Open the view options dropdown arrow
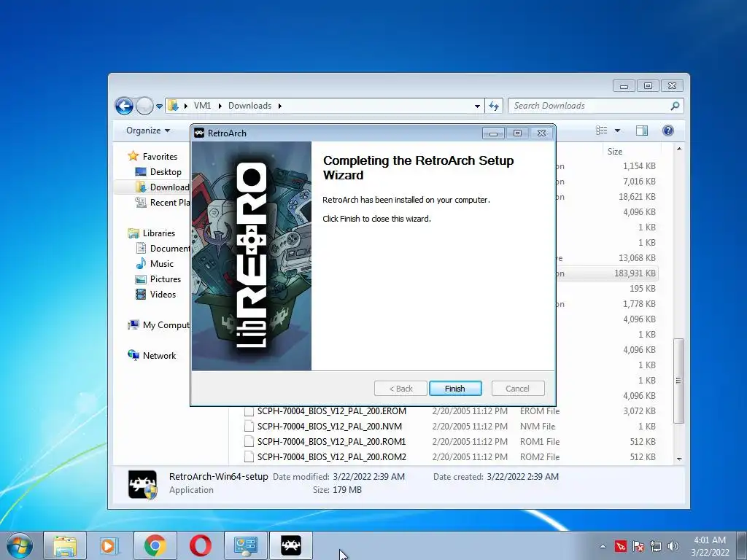Screen dimensions: 747x560 pos(617,131)
